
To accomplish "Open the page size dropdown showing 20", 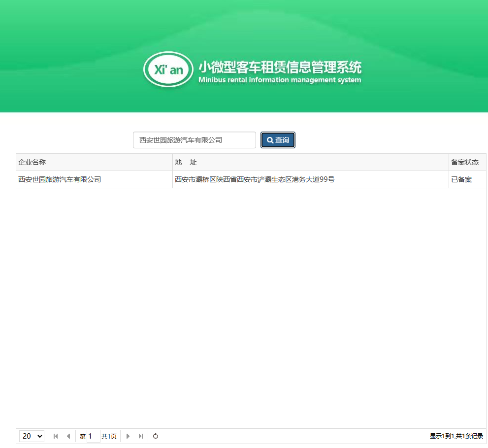I will 32,436.
